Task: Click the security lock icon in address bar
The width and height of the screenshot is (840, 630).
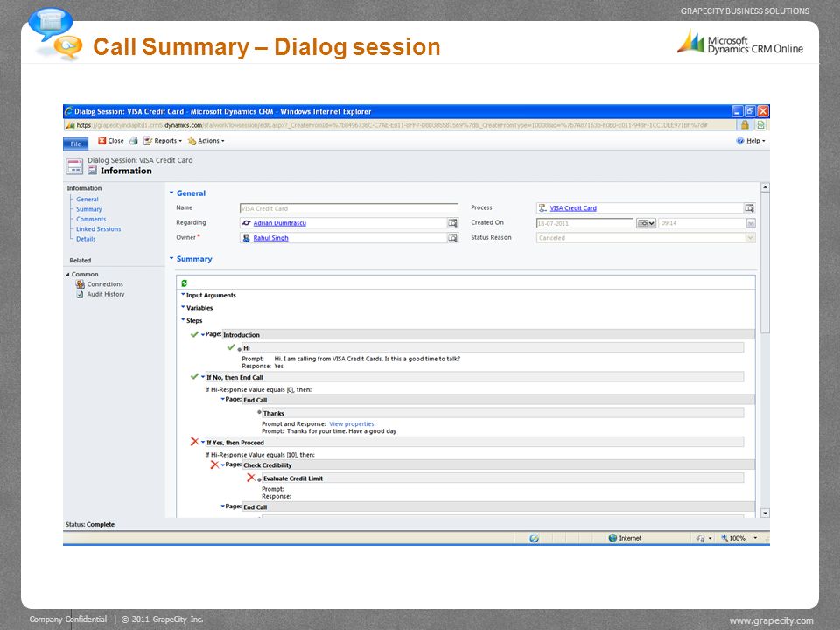Action: coord(745,125)
